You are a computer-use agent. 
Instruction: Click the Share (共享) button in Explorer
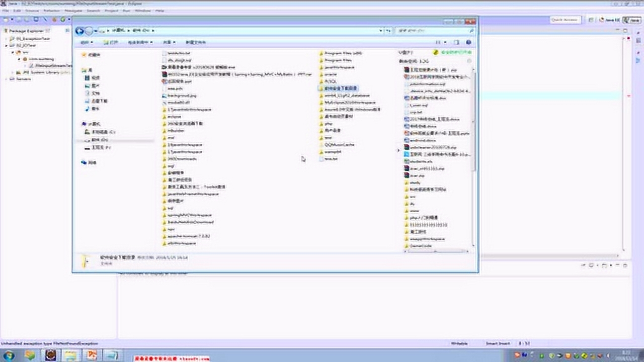(170, 42)
